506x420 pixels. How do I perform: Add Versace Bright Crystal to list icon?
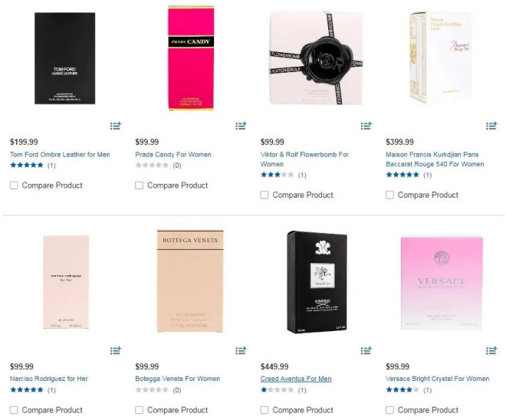tap(491, 350)
